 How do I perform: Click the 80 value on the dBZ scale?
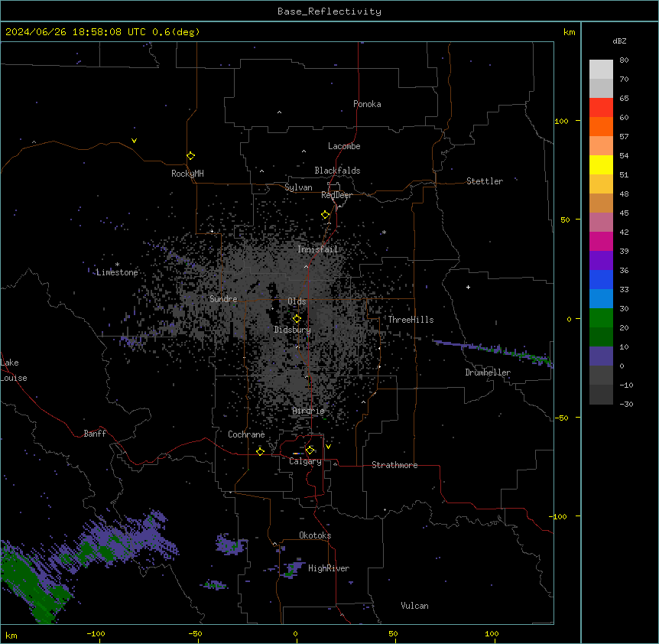click(x=624, y=60)
